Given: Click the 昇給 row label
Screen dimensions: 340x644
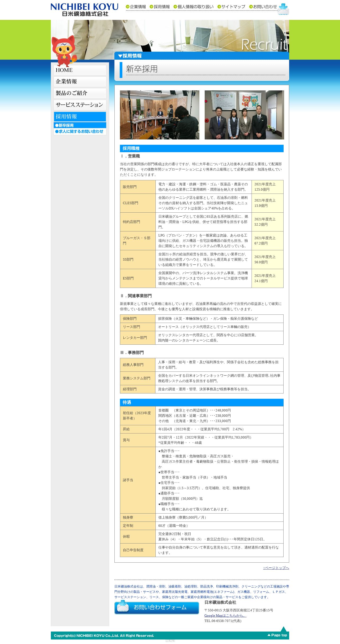Looking at the screenshot, I should [138, 429].
